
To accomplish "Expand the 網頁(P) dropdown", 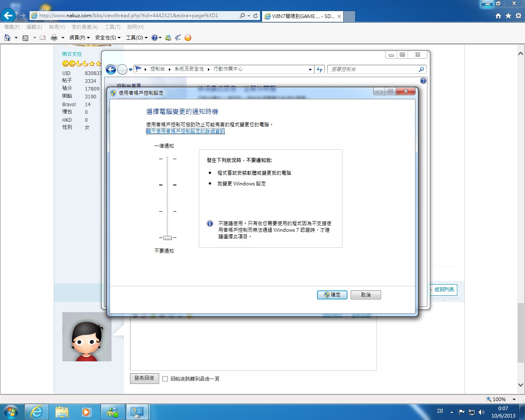I will 79,38.
